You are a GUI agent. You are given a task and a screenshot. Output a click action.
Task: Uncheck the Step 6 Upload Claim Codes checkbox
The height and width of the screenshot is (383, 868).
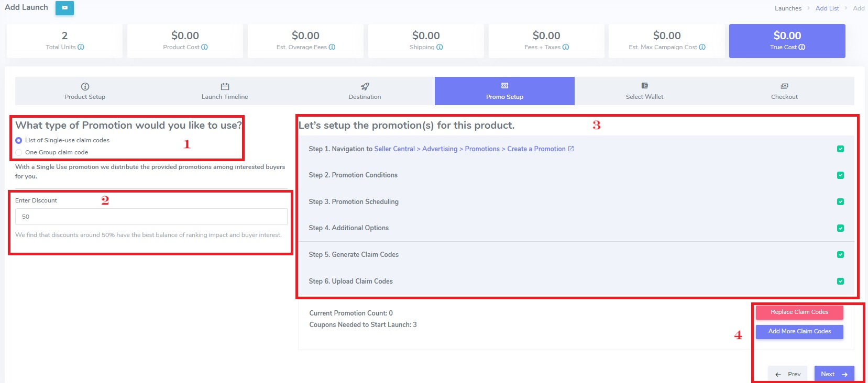(840, 281)
